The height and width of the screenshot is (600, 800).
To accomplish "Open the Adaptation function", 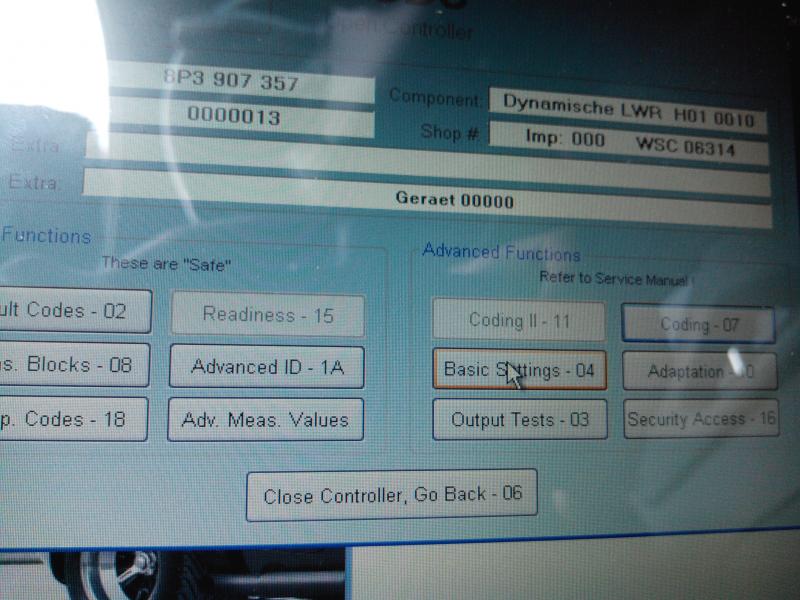I will click(x=700, y=371).
